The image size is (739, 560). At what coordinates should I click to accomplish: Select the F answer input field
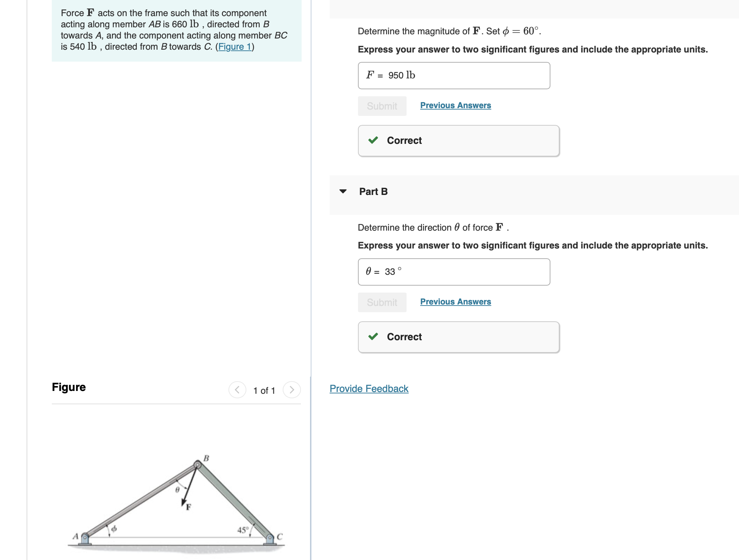[453, 75]
